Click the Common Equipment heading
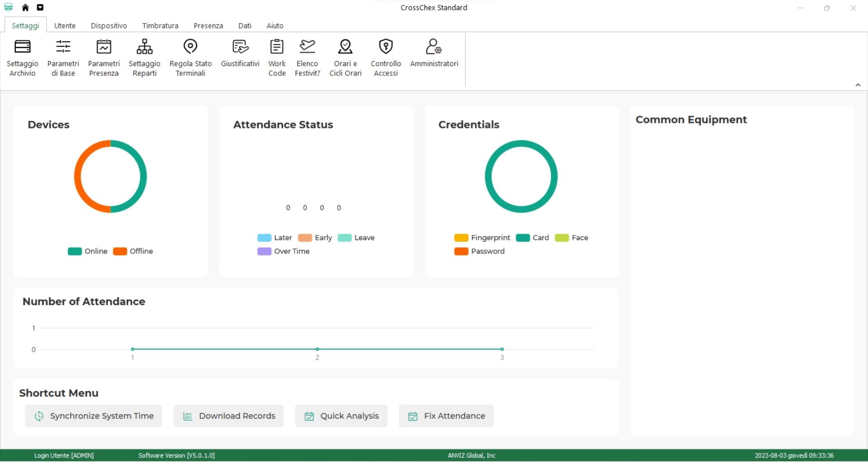The image size is (868, 462). pos(691,120)
